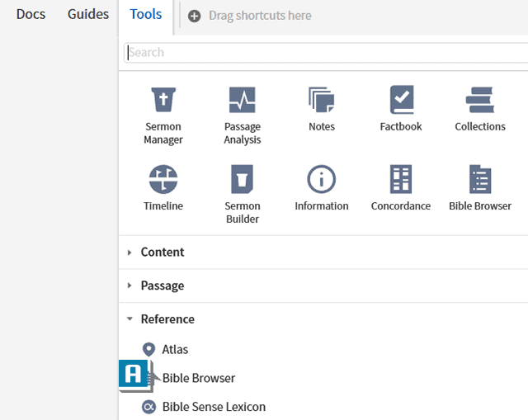
Task: Switch to the Docs tab
Action: click(x=31, y=14)
